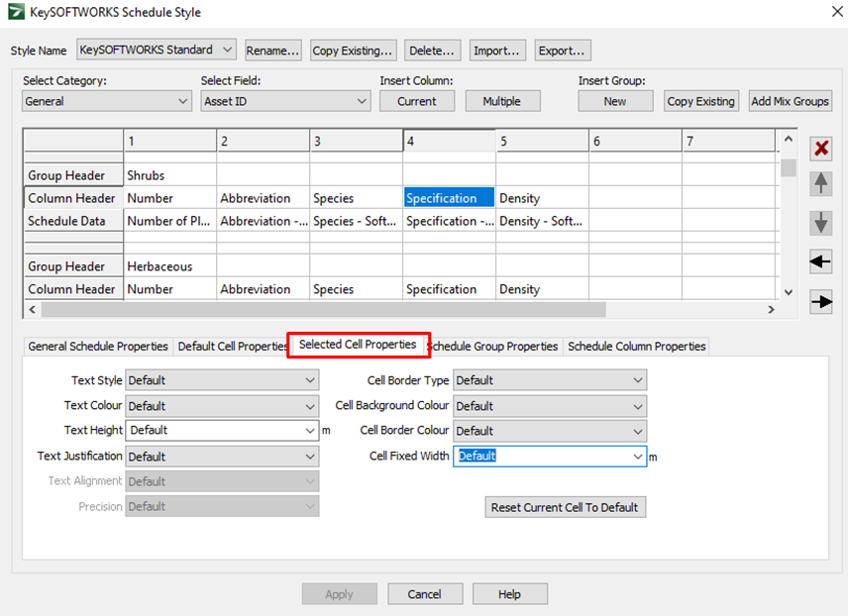This screenshot has height=616, width=848.
Task: Open the Style Name dropdown
Action: point(225,50)
